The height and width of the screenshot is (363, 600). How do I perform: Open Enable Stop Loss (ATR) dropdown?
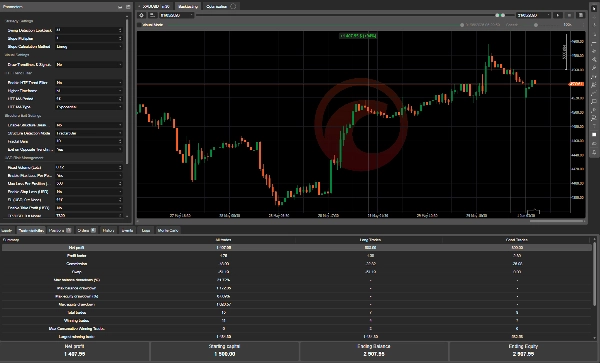point(88,192)
